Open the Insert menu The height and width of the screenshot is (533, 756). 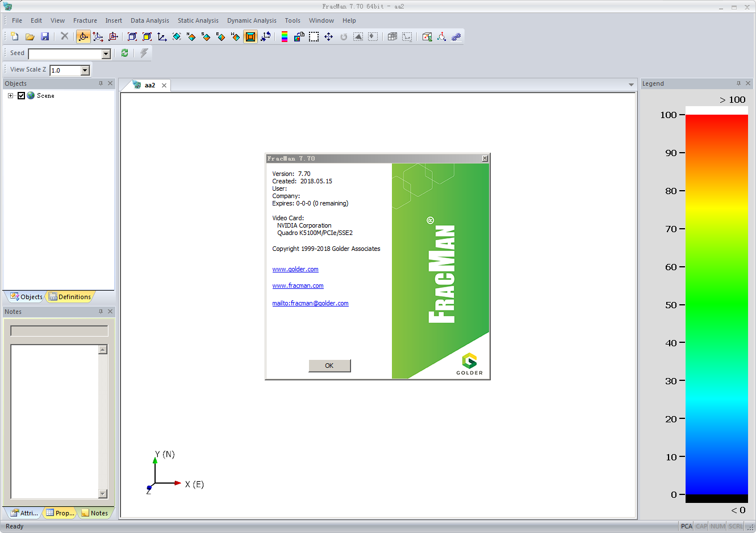click(x=114, y=20)
